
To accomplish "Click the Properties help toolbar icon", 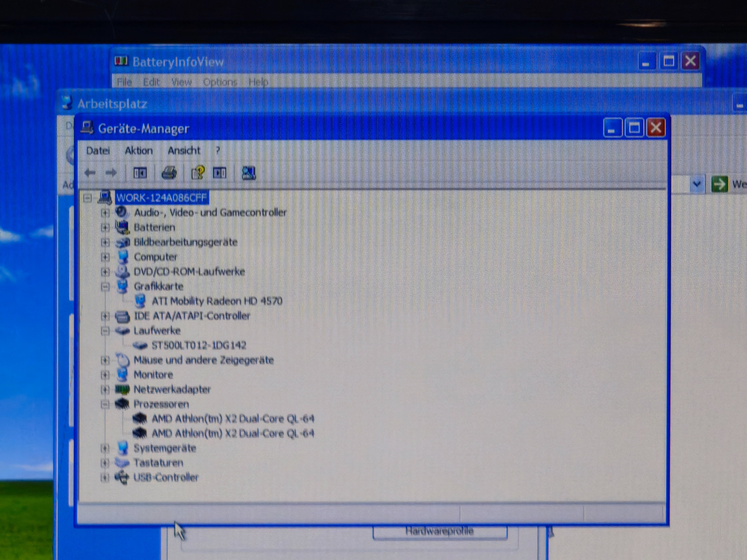I will point(198,173).
